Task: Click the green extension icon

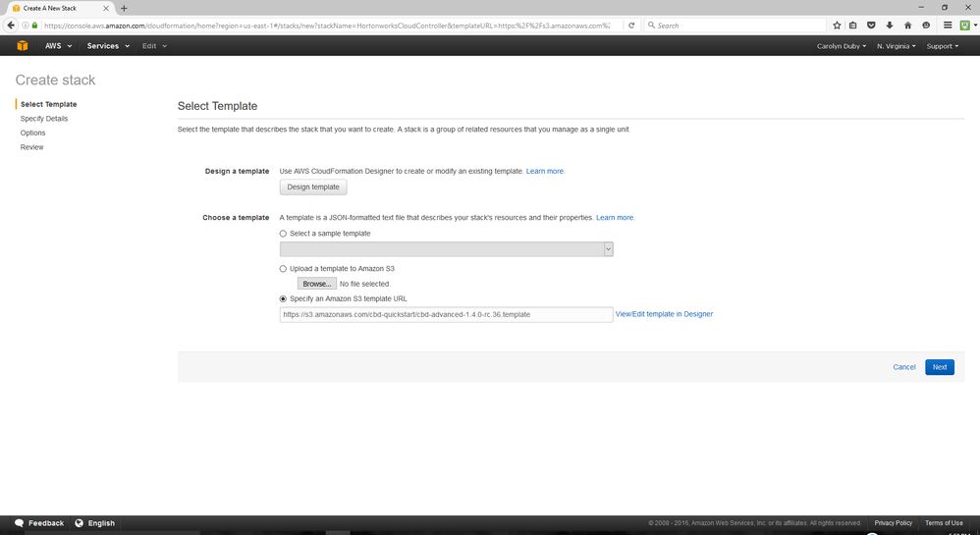Action: (965, 26)
